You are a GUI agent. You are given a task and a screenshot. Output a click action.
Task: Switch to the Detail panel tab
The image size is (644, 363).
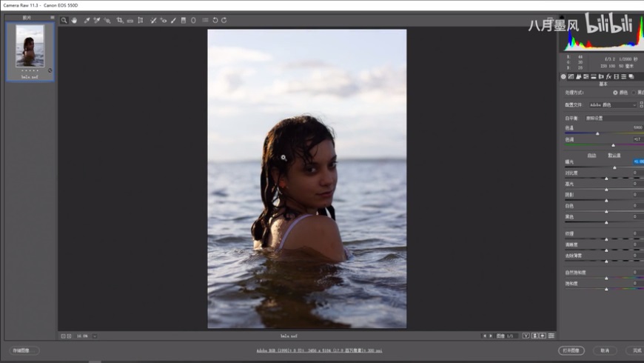[579, 76]
